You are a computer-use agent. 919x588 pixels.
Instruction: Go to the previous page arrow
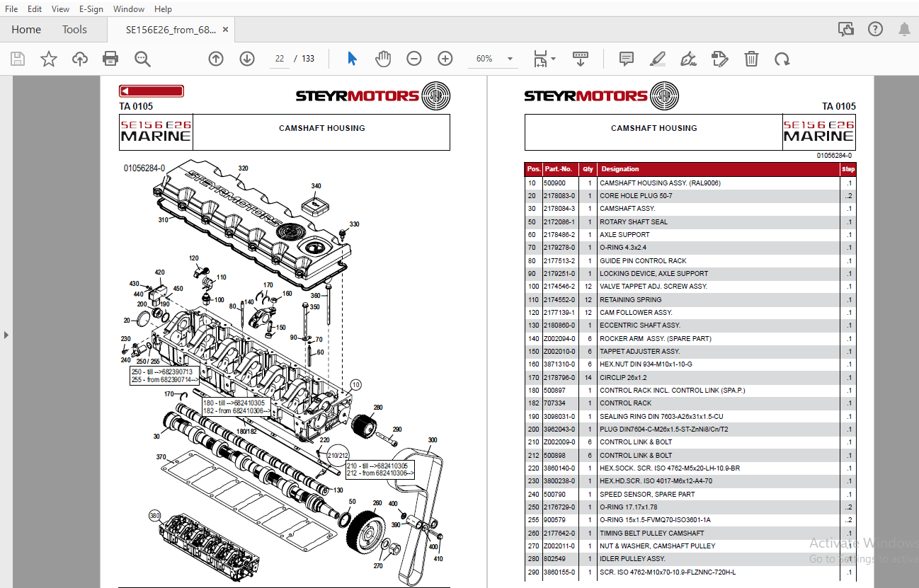click(216, 59)
